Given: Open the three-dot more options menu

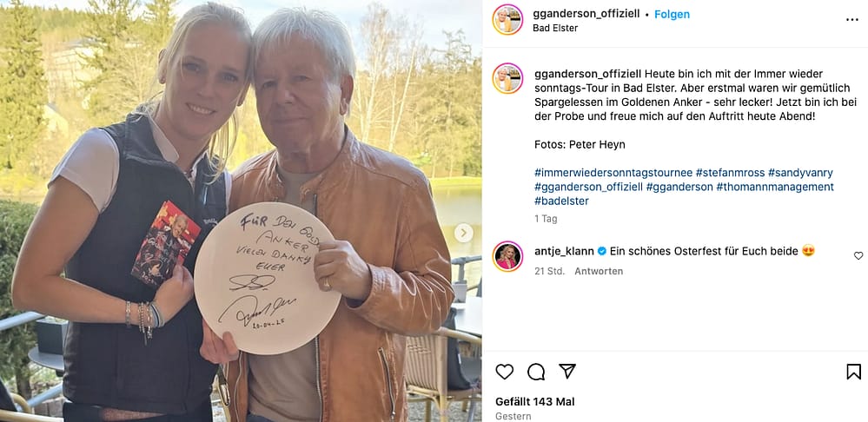Looking at the screenshot, I should (x=852, y=20).
